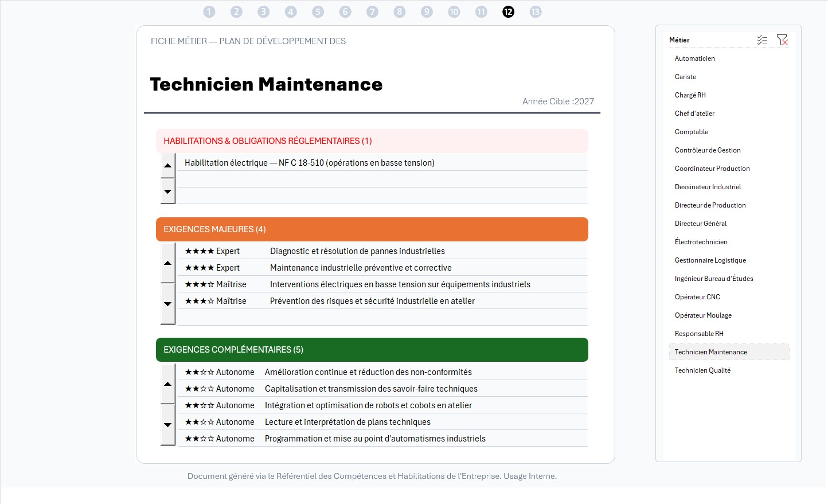Click the Exigences Majeures orange header
Viewport: 828px width, 504px height.
pyautogui.click(x=372, y=229)
